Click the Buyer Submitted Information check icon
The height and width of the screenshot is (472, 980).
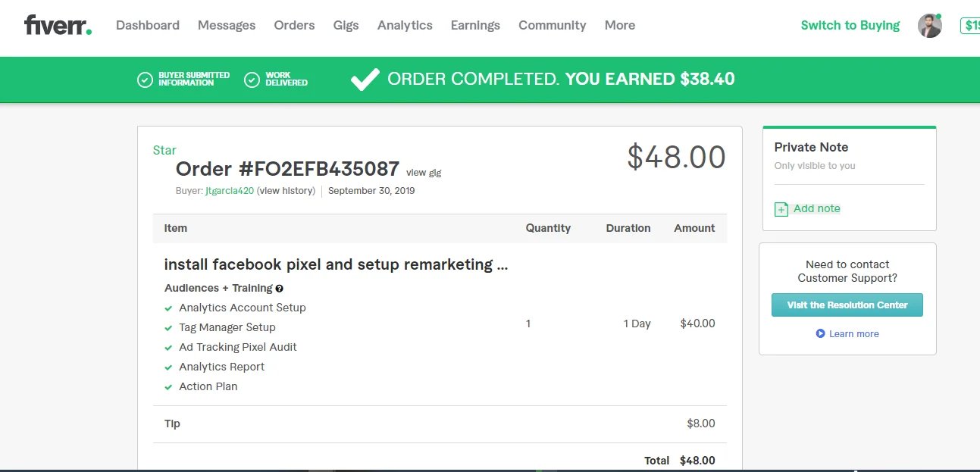pos(145,80)
